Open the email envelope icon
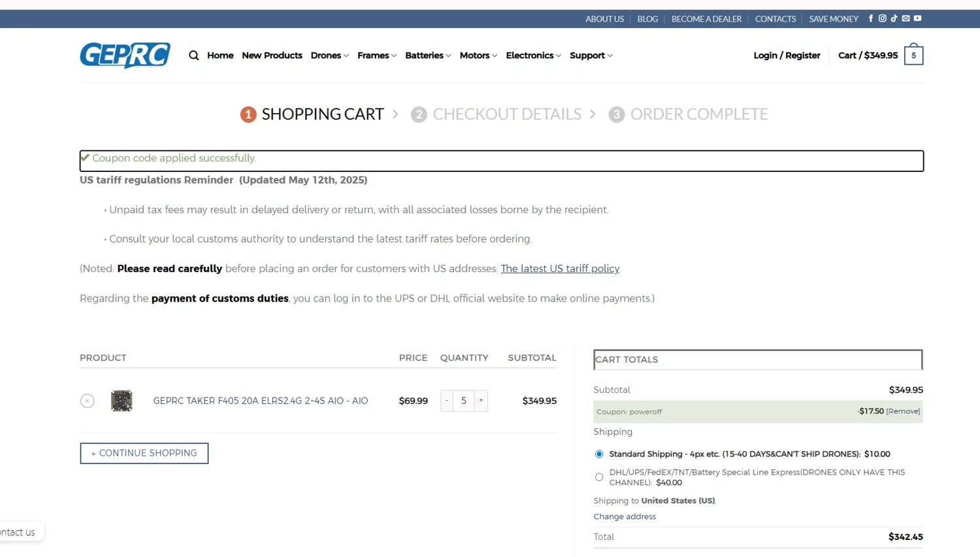 (x=906, y=18)
